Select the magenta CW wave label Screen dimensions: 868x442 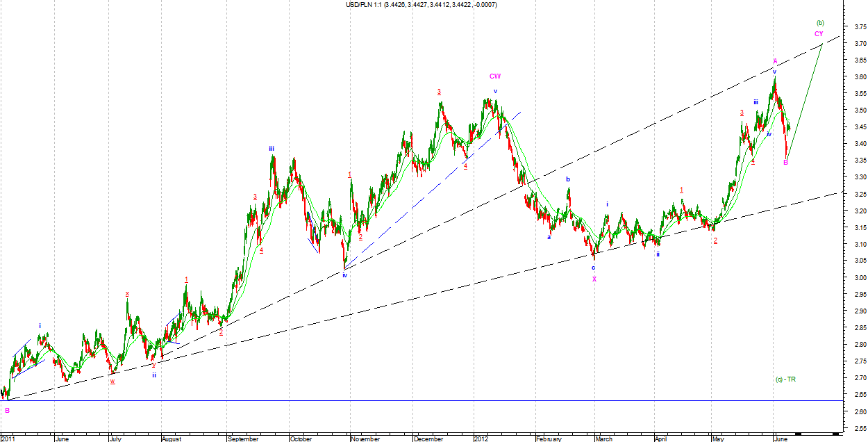[494, 76]
